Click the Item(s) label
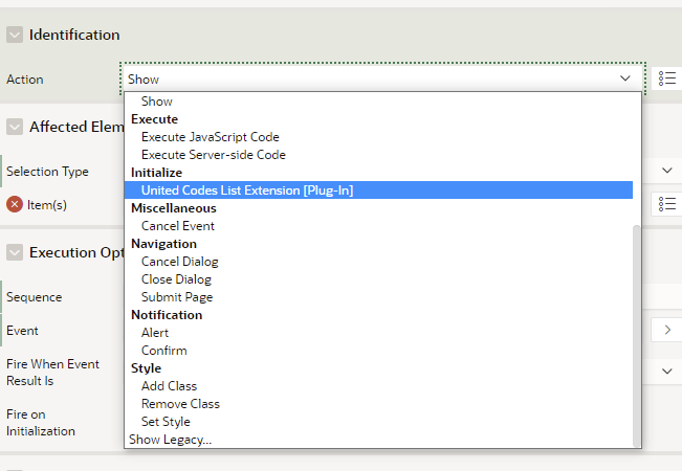The height and width of the screenshot is (471, 682). (x=47, y=205)
